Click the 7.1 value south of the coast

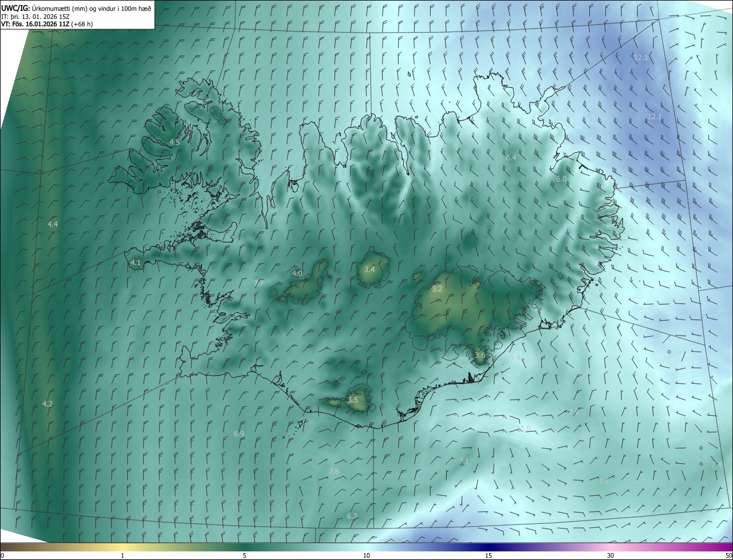click(x=464, y=461)
